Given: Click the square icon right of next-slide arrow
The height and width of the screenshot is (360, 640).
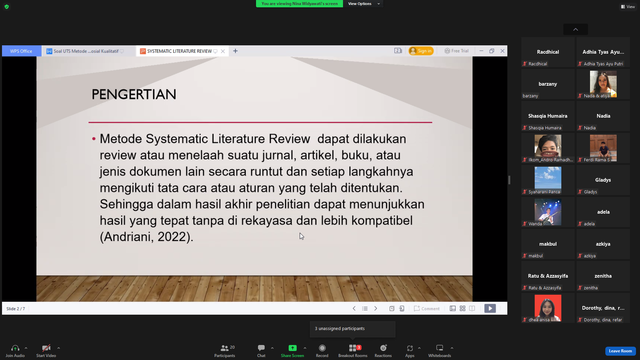Looking at the screenshot, I should click(x=391, y=309).
